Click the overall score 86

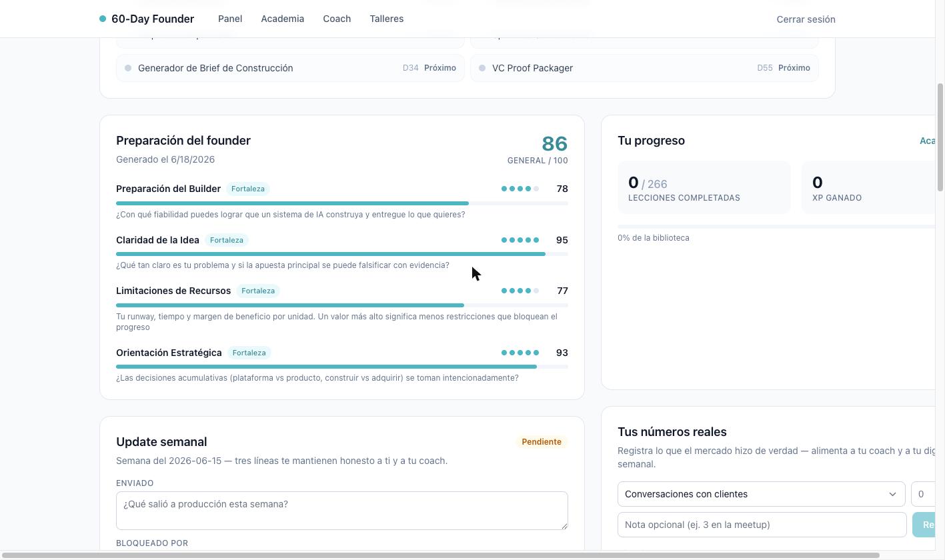pos(554,143)
